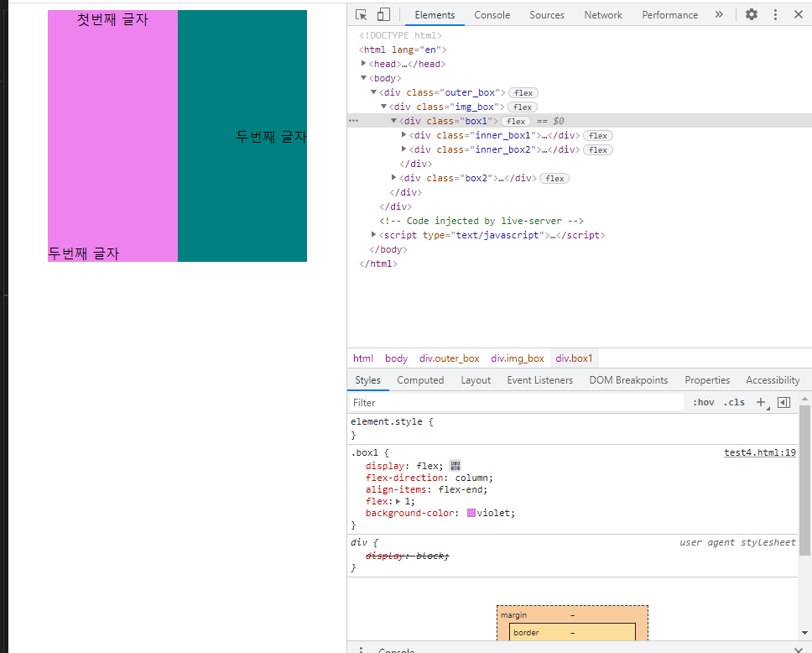Viewport: 812px width, 653px height.
Task: Collapse the box1 div node
Action: [393, 120]
